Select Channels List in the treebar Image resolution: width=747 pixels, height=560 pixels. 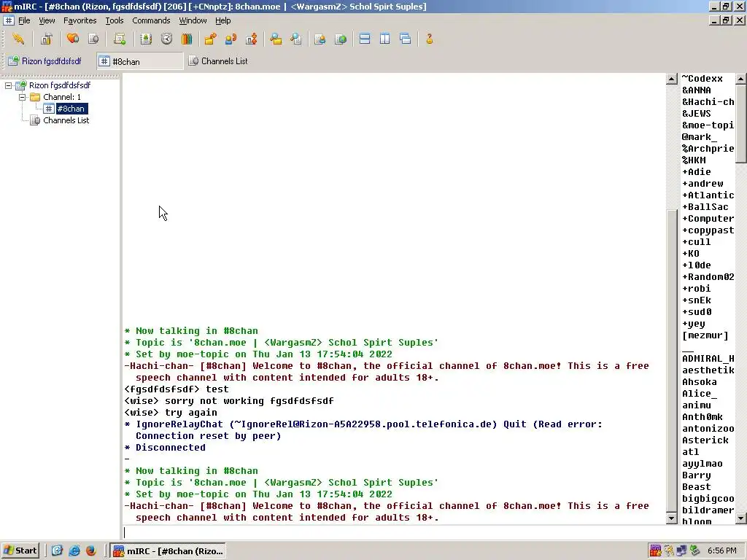pyautogui.click(x=66, y=120)
